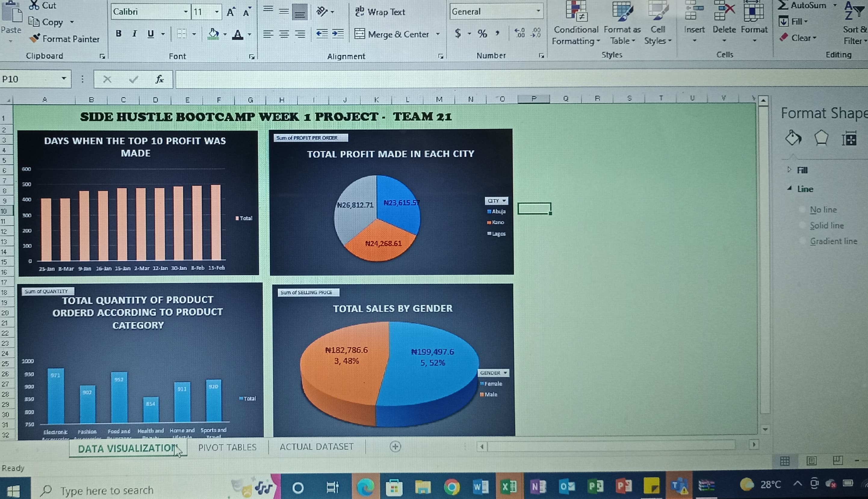Click the Percent Style icon
The width and height of the screenshot is (868, 499).
[482, 34]
